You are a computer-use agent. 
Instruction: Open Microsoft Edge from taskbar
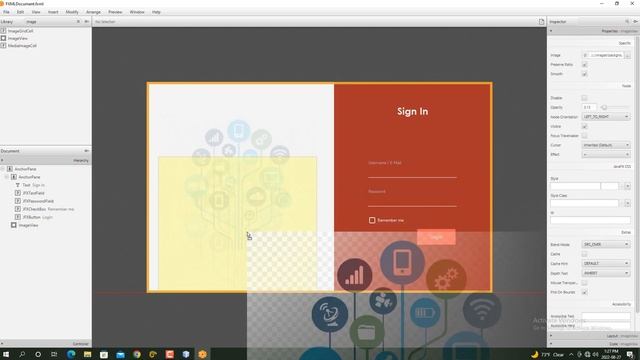pos(71,354)
